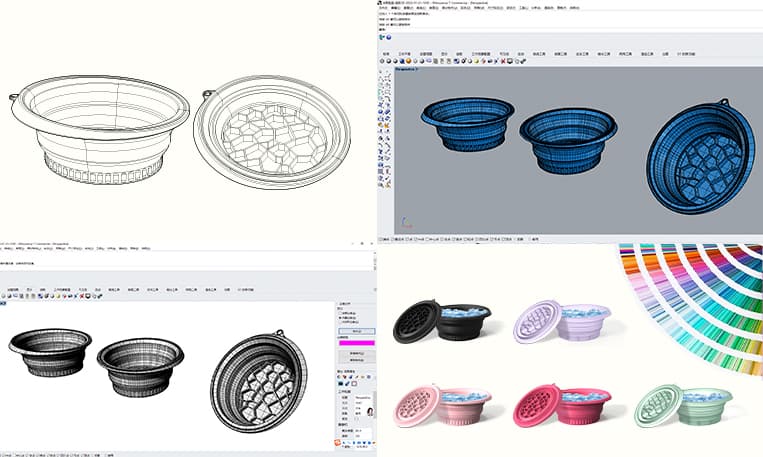763x457 pixels.
Task: Click the pen-shaped icon in the properties panel's second icon row
Action: click(347, 384)
